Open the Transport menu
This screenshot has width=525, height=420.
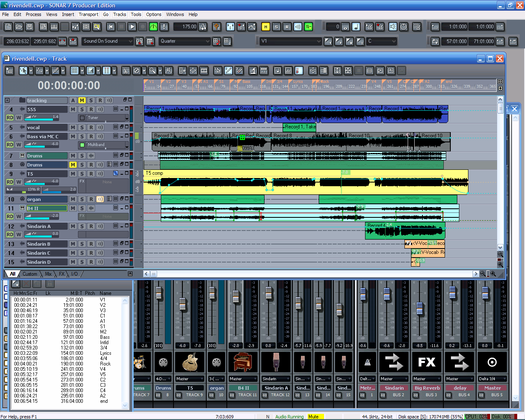(89, 14)
